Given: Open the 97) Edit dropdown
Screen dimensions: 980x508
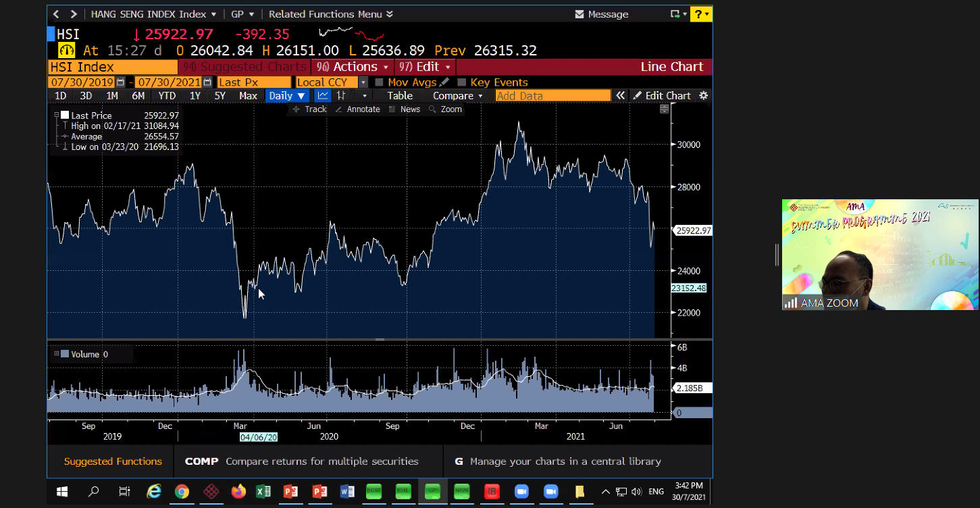Looking at the screenshot, I should click(425, 67).
